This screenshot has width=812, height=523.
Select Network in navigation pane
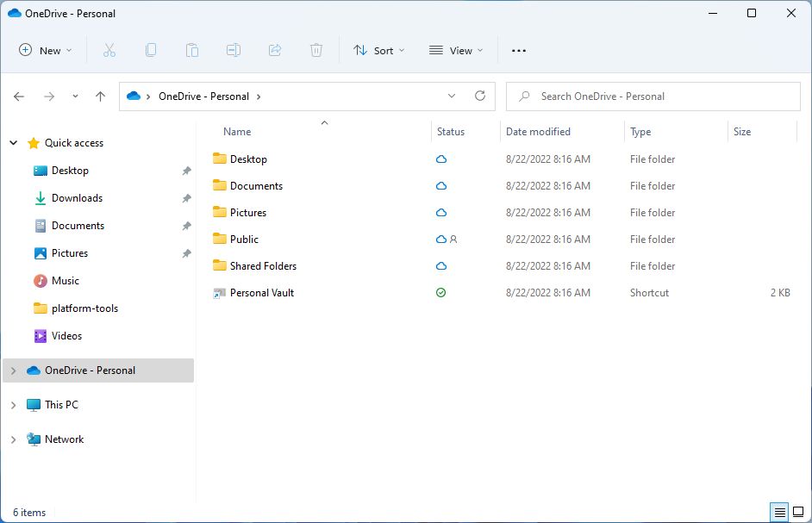64,439
